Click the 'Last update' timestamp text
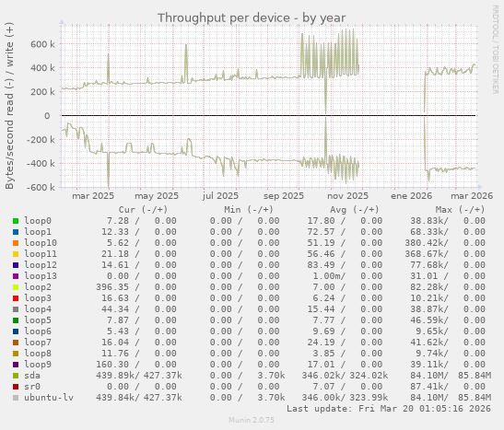 [389, 409]
